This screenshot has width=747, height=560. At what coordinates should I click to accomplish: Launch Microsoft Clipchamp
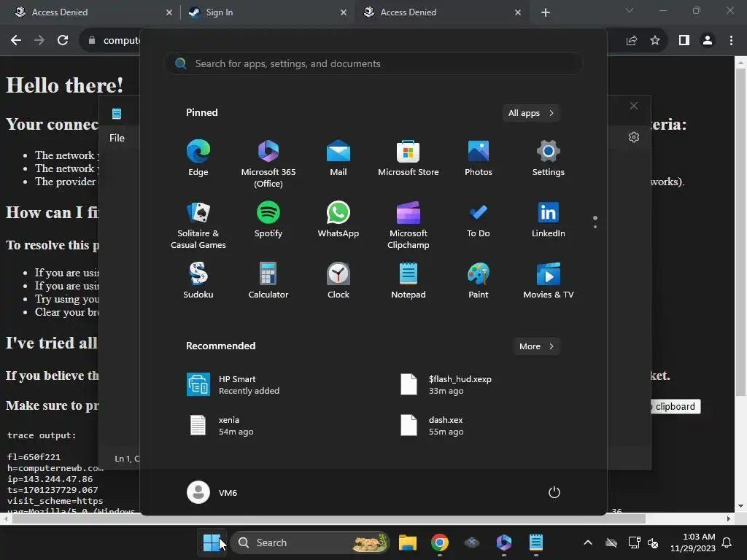coord(409,225)
